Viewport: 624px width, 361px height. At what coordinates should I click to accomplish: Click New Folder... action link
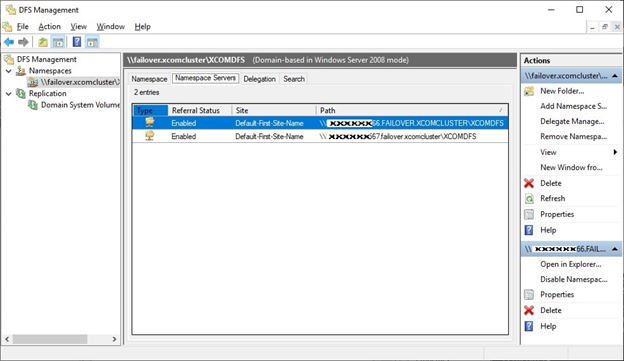pos(562,91)
